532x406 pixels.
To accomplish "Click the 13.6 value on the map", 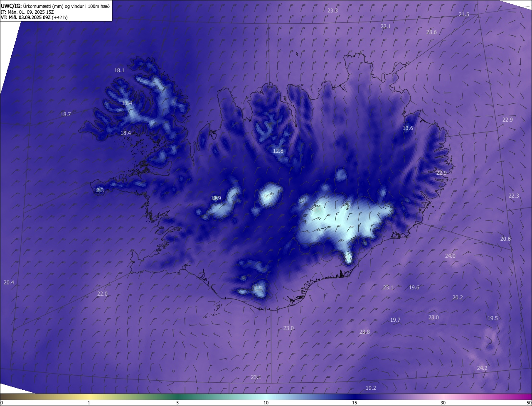I will 408,128.
